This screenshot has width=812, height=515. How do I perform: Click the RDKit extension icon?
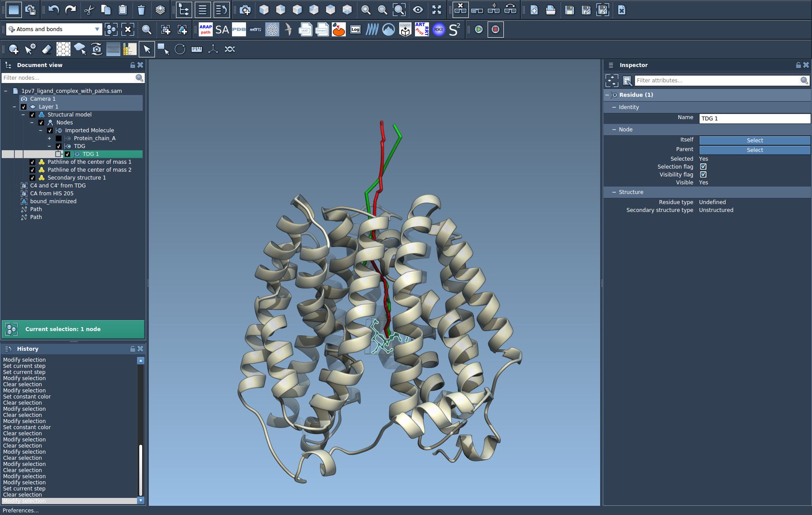coord(438,29)
